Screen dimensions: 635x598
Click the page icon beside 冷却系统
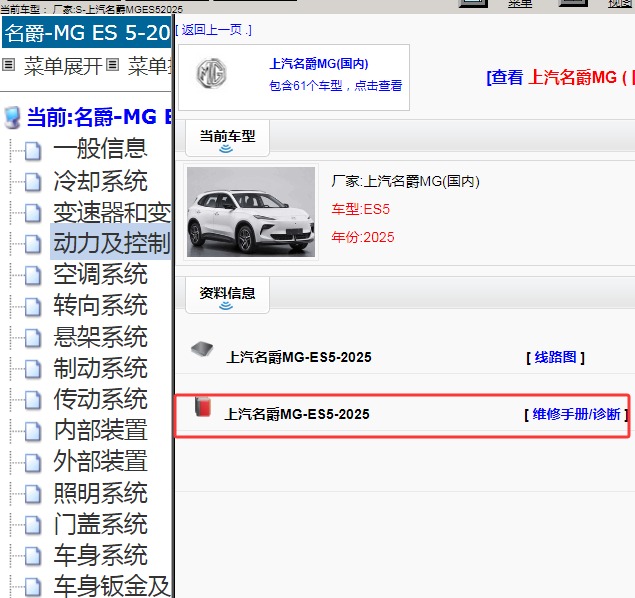(x=33, y=182)
